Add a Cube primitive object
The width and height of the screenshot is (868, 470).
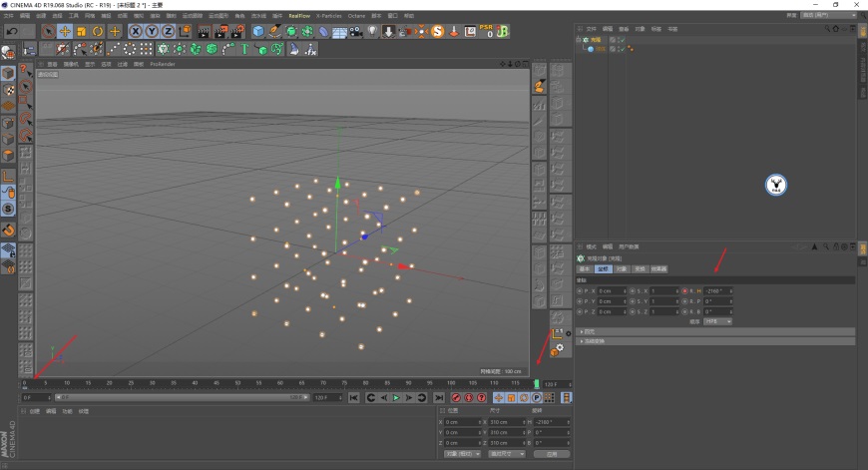[258, 32]
